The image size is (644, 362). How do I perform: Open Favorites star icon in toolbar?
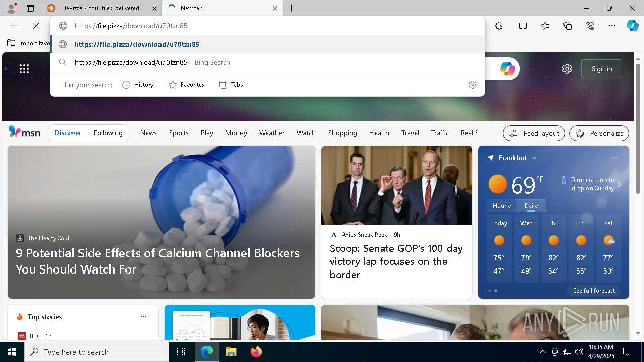coord(545,26)
